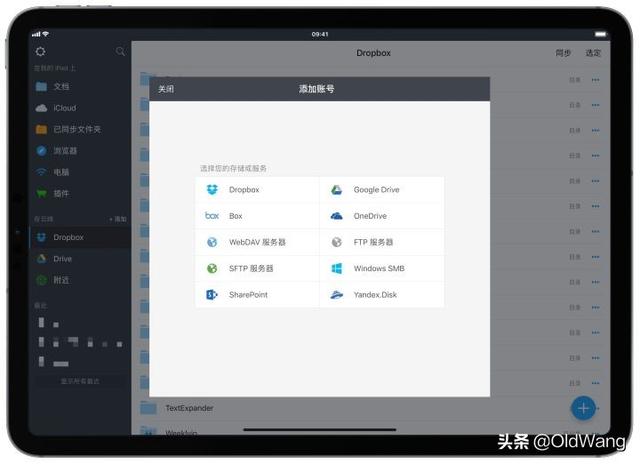Choose FTP 服务器 option
The image size is (640, 464).
pyautogui.click(x=382, y=242)
